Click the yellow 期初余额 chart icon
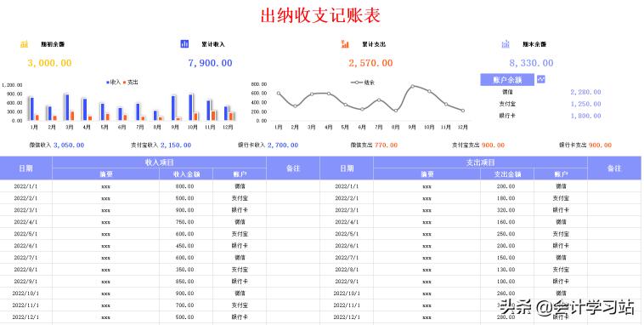Image resolution: width=644 pixels, height=325 pixels. 25,44
